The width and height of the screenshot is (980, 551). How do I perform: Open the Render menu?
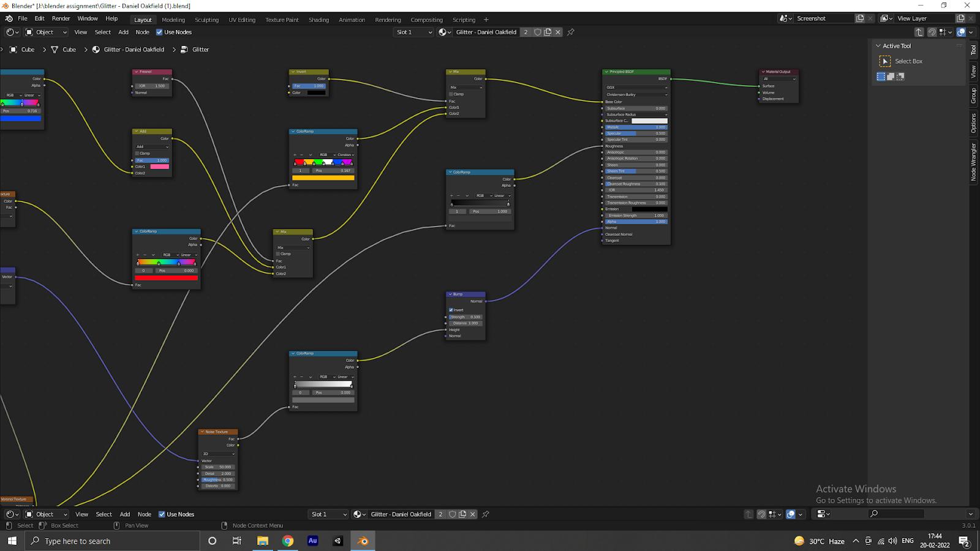pos(61,18)
